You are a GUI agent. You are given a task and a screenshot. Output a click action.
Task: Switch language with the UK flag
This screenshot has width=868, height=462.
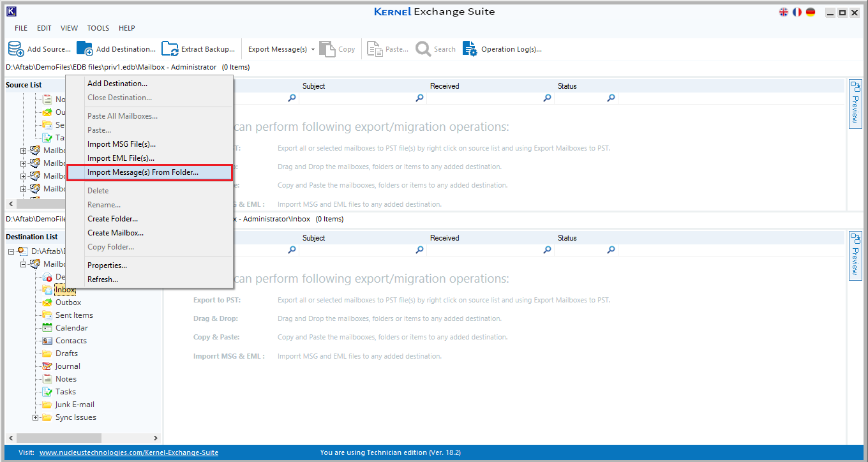(784, 12)
